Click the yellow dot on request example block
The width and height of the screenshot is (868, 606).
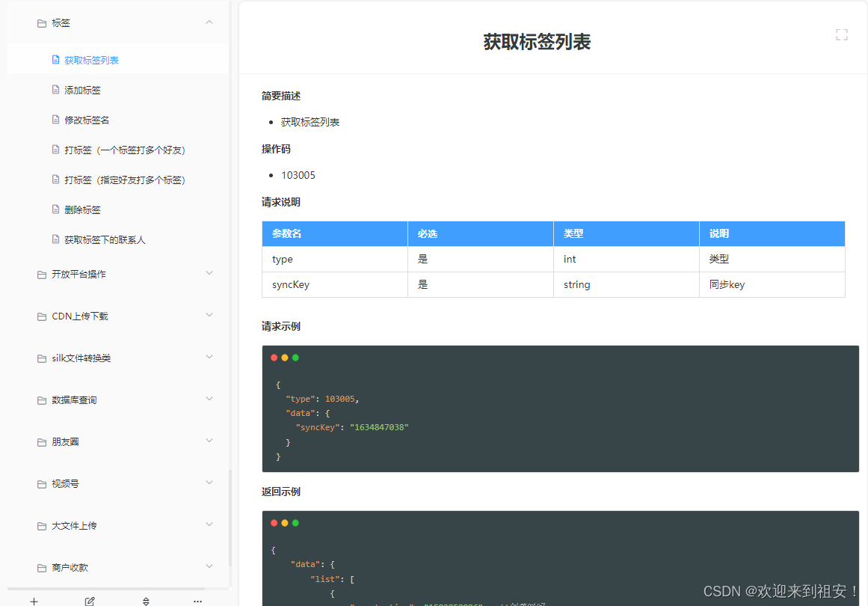click(x=285, y=358)
